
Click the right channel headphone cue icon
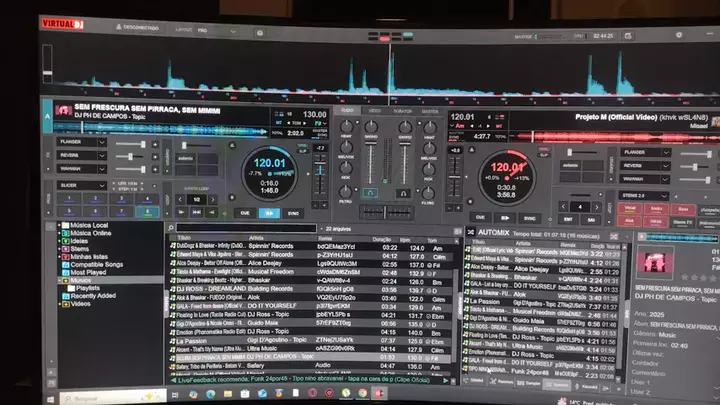403,192
